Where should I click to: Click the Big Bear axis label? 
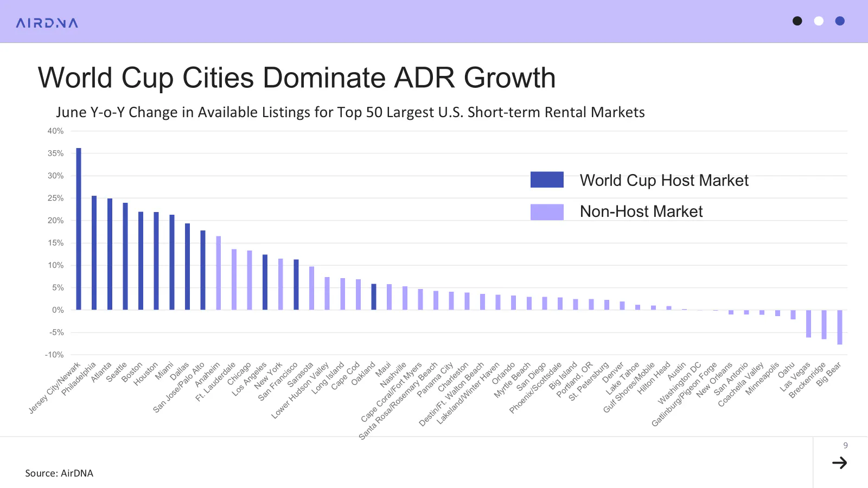828,374
